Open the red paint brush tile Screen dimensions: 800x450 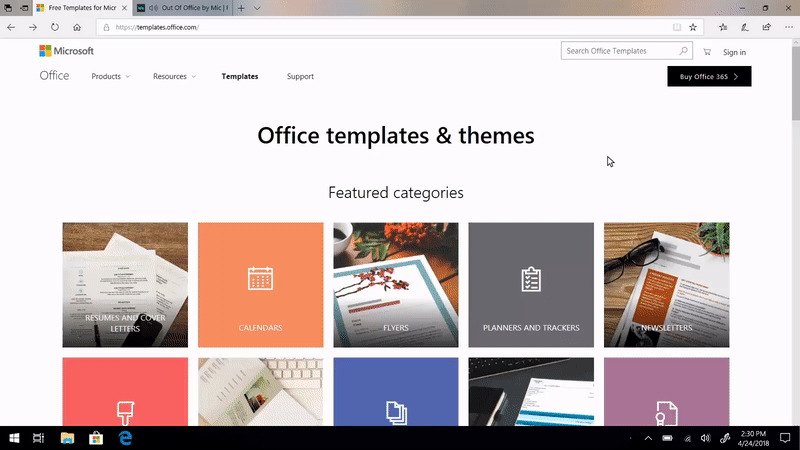tap(125, 392)
